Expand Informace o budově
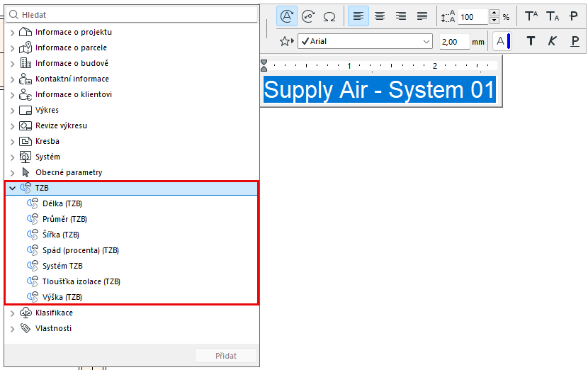Image resolution: width=588 pixels, height=370 pixels. [12, 64]
